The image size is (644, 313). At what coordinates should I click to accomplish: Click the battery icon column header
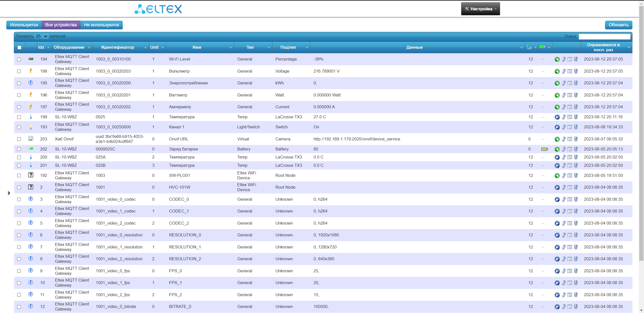pyautogui.click(x=542, y=47)
